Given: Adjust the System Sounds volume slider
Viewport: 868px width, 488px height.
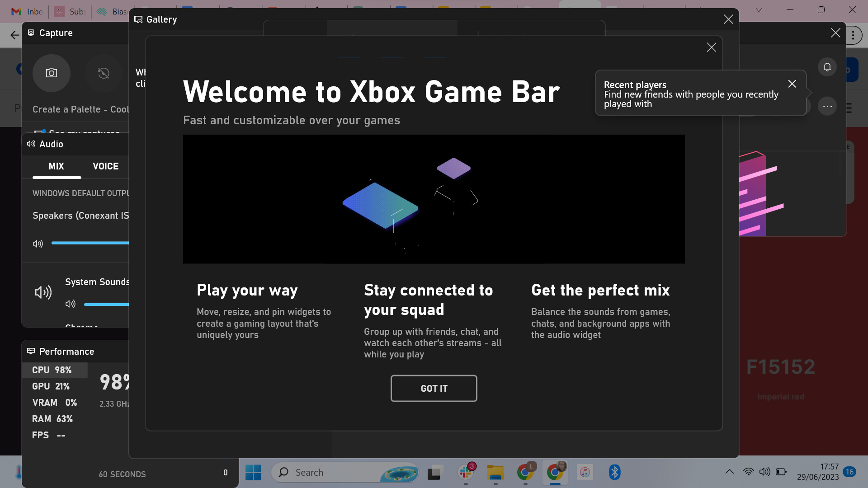Looking at the screenshot, I should [106, 305].
